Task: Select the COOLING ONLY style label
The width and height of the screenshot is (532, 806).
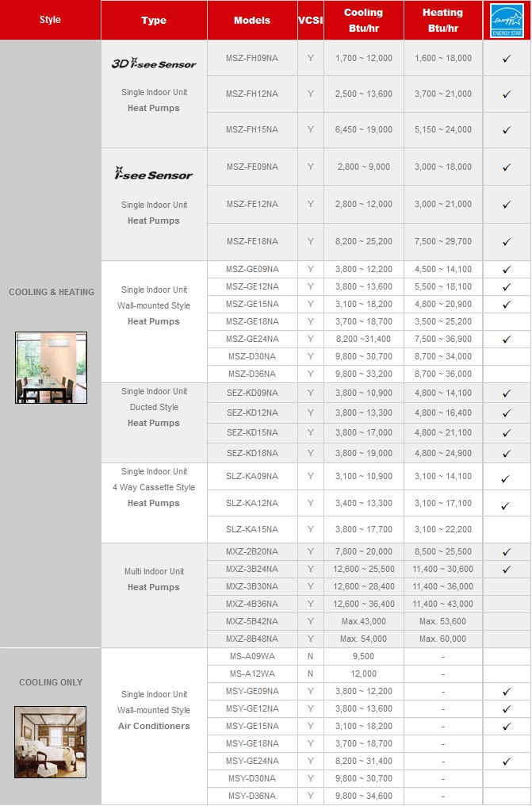Action: pyautogui.click(x=50, y=682)
